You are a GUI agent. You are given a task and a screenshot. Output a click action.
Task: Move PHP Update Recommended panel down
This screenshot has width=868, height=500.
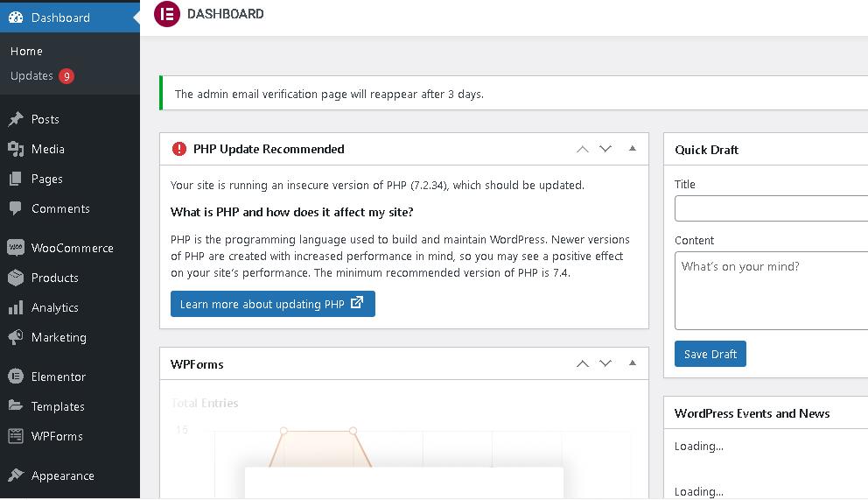605,149
